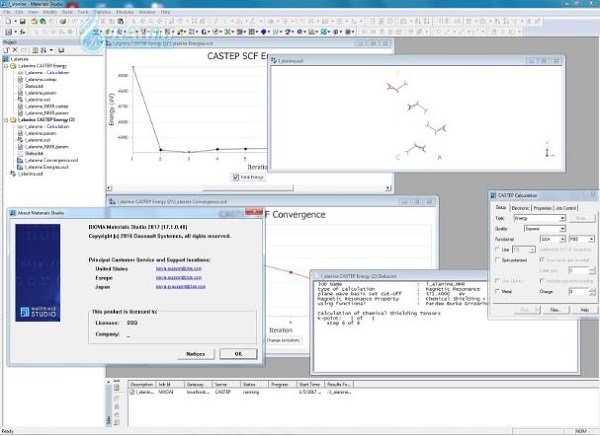Click the Job Id column header
Viewport: 600px width, 436px height.
[x=170, y=384]
